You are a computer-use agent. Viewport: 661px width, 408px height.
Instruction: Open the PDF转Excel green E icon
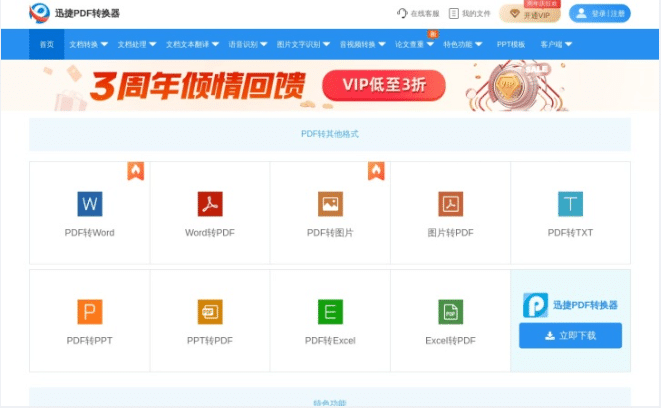pos(330,312)
